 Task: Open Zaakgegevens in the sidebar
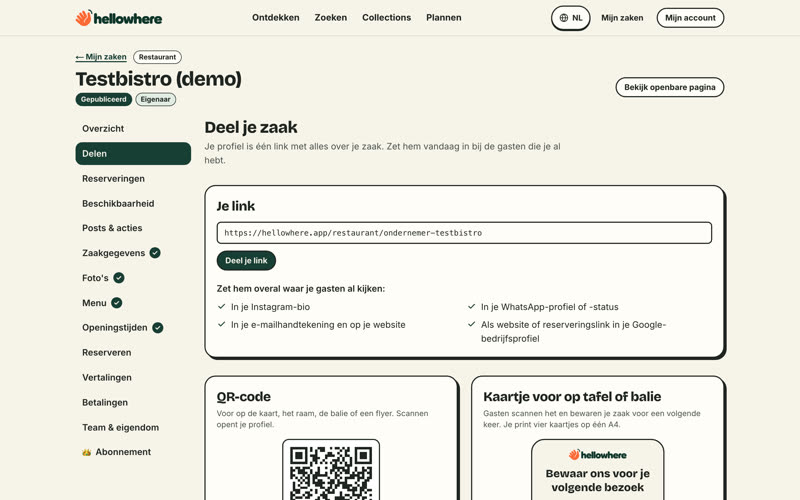(133, 253)
